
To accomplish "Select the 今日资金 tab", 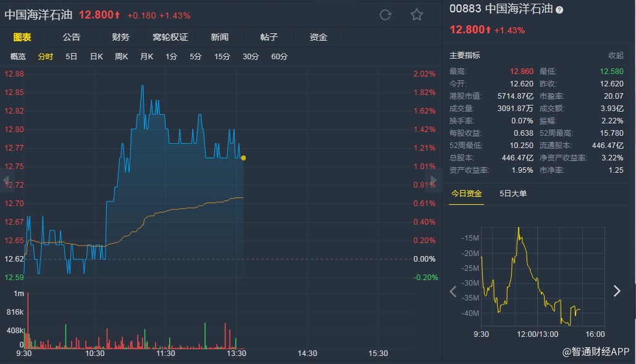I will tap(466, 194).
